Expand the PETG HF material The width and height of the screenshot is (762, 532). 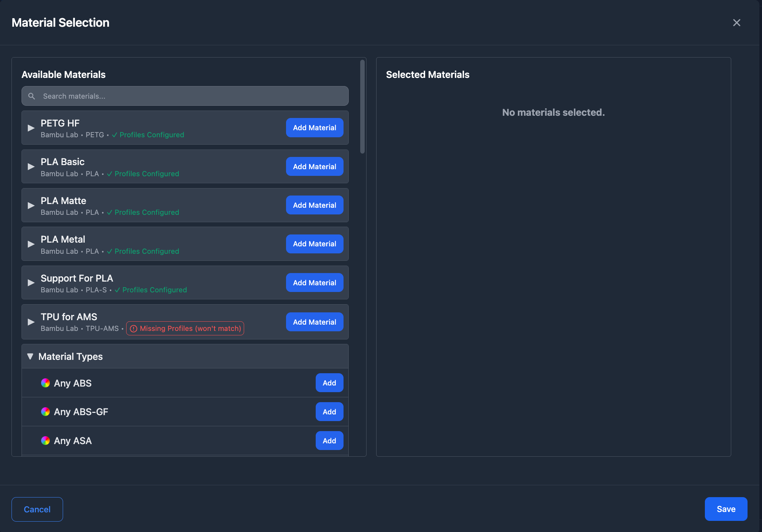(31, 128)
